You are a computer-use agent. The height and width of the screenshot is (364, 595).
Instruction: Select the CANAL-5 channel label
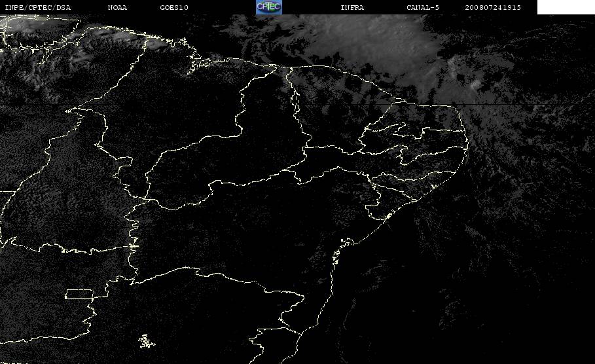coord(423,7)
